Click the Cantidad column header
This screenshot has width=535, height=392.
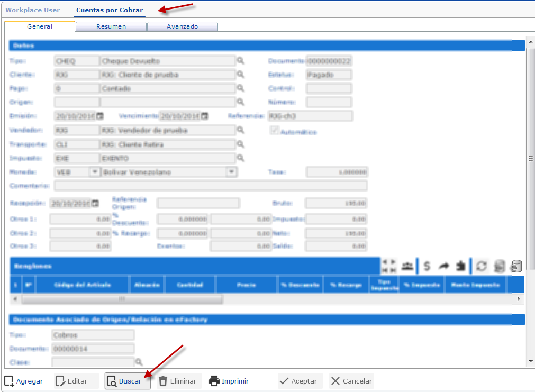[190, 285]
